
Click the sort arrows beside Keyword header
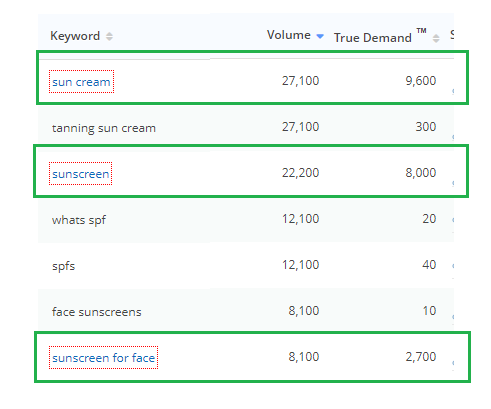click(x=109, y=36)
